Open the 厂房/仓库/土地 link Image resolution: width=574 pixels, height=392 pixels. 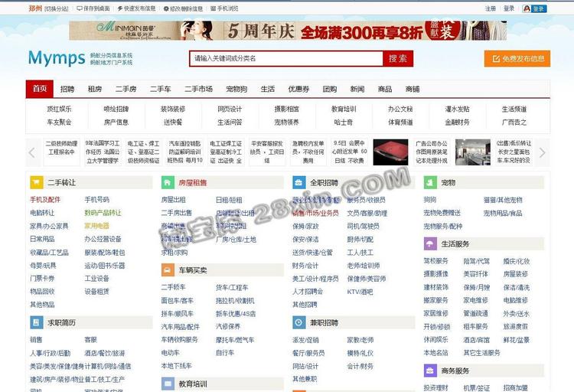coord(236,239)
